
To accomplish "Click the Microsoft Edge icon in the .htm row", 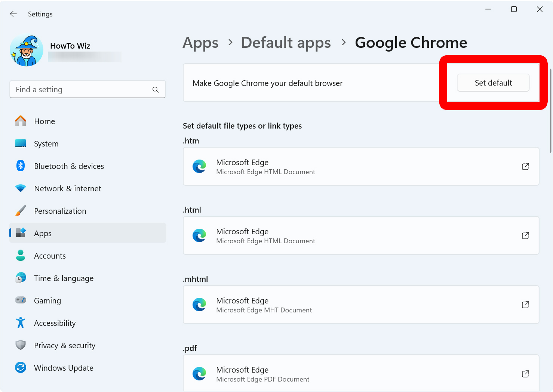I will tap(199, 166).
